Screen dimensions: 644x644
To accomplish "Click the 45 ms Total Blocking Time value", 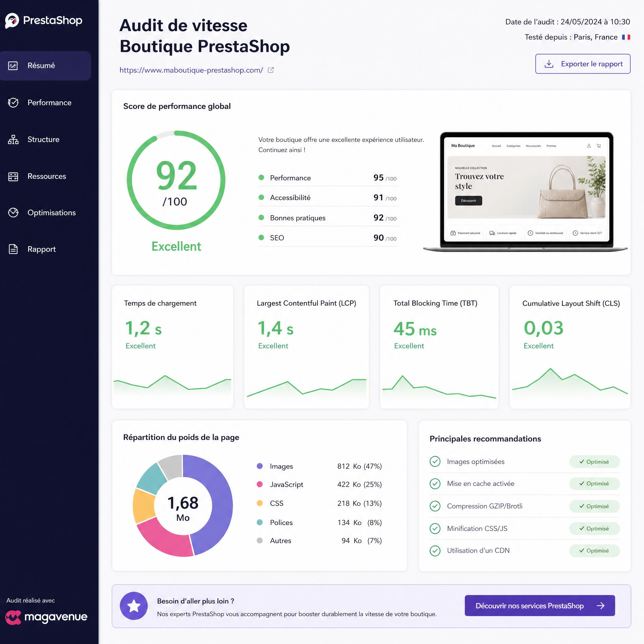I will (x=415, y=329).
